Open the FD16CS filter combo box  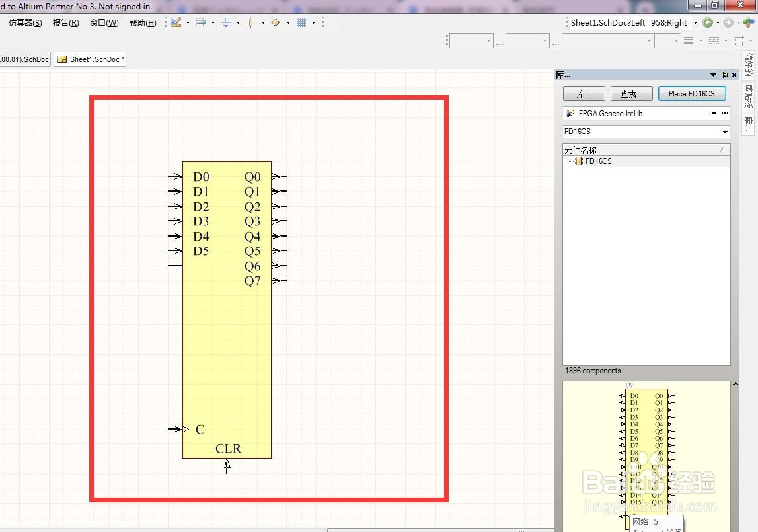(x=646, y=132)
